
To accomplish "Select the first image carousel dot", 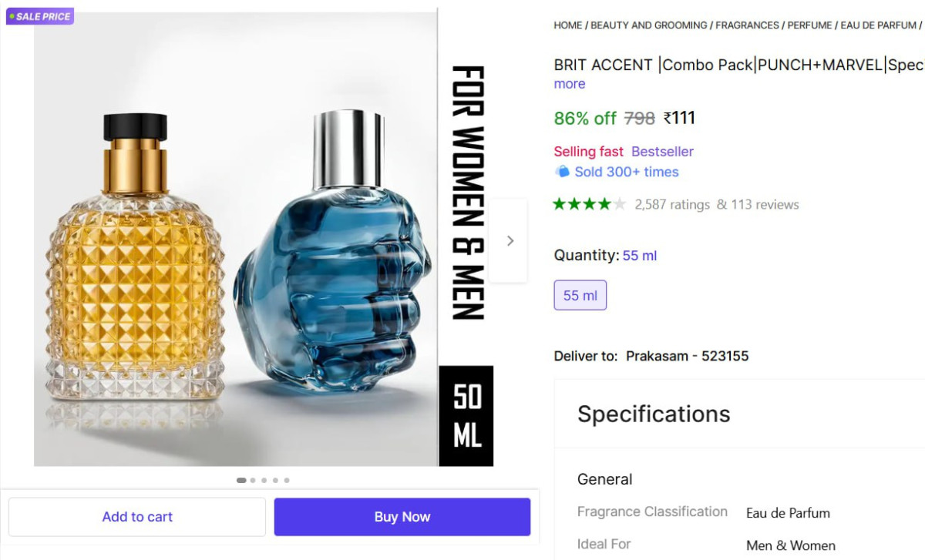I will coord(241,480).
